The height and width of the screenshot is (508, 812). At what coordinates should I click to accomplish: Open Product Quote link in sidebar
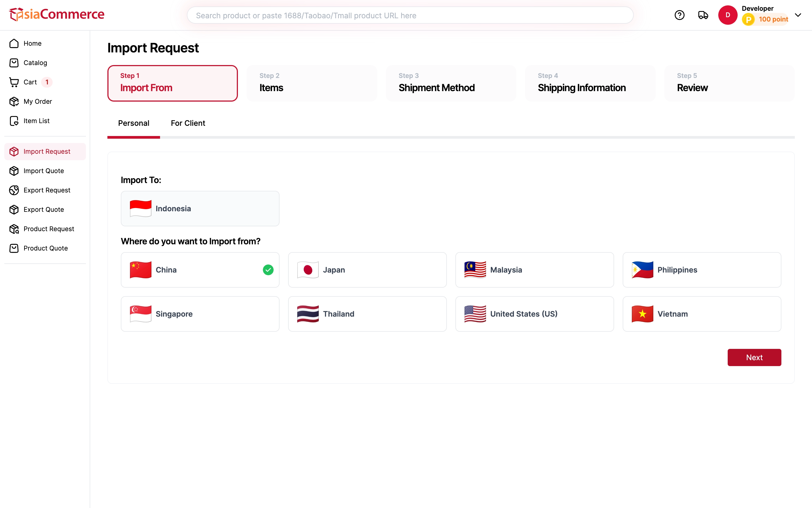(45, 248)
